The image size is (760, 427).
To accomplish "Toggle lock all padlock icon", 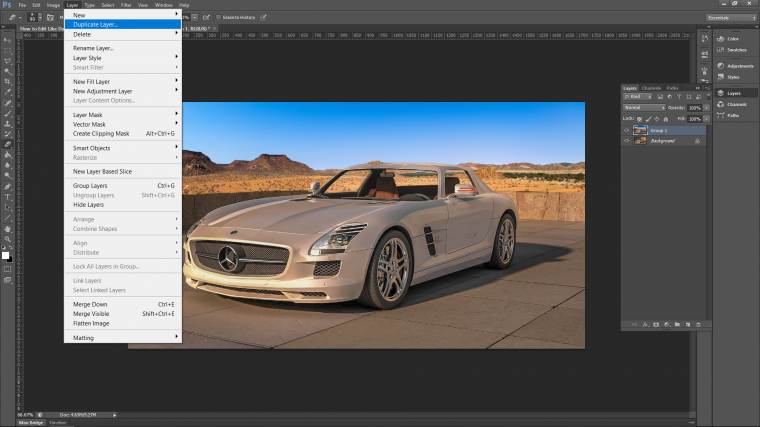I will click(x=666, y=119).
